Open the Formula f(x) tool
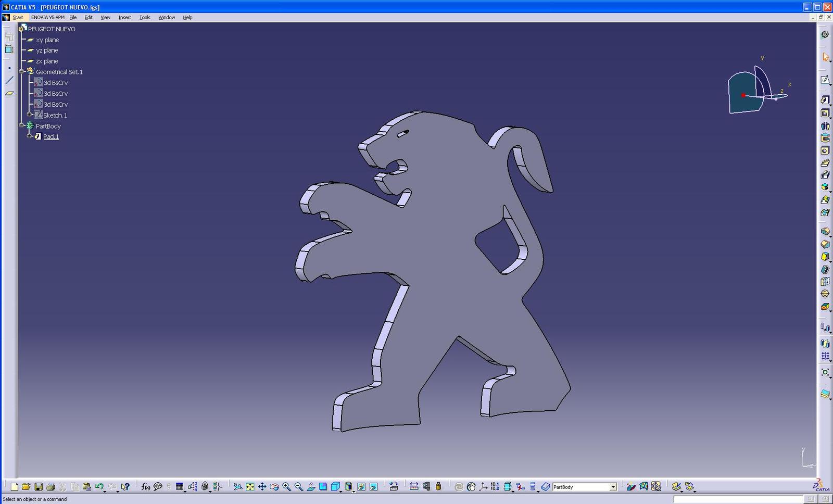 coord(146,487)
